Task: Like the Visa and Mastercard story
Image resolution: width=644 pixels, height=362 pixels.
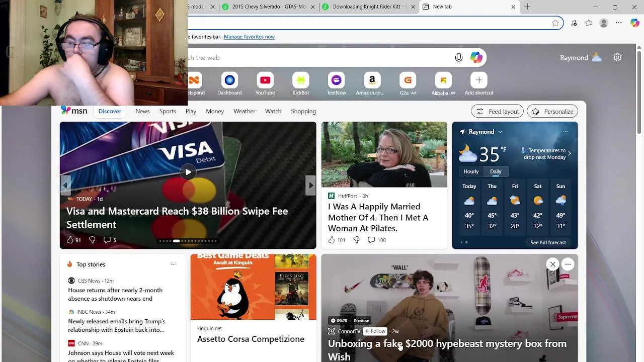Action: (70, 240)
